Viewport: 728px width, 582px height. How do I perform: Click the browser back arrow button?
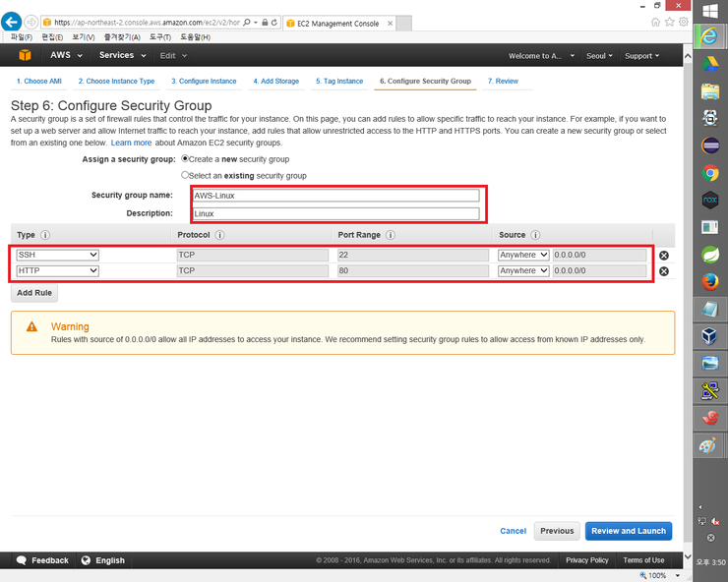click(13, 22)
